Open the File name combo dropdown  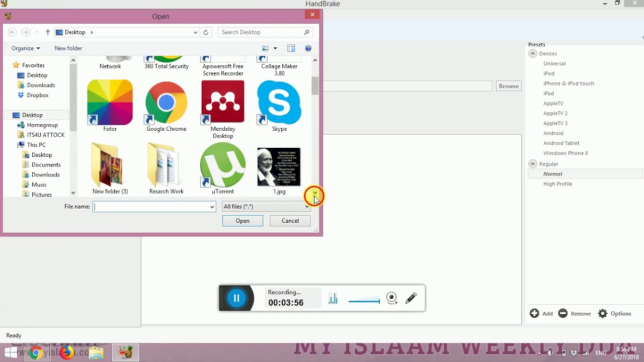[x=212, y=207]
